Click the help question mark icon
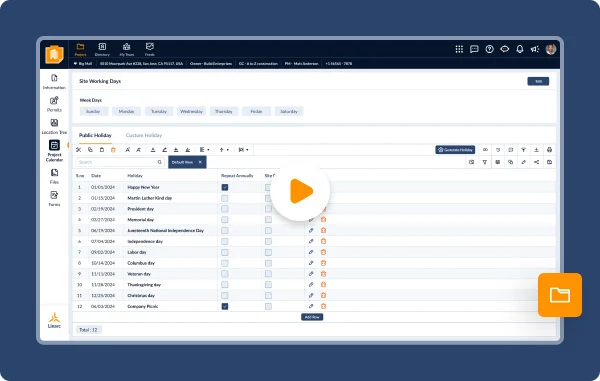 [489, 49]
